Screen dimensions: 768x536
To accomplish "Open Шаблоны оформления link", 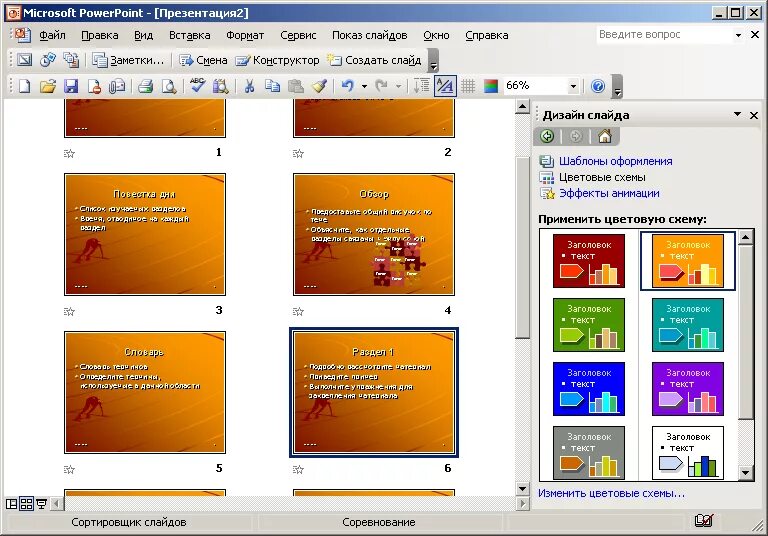I will (616, 161).
